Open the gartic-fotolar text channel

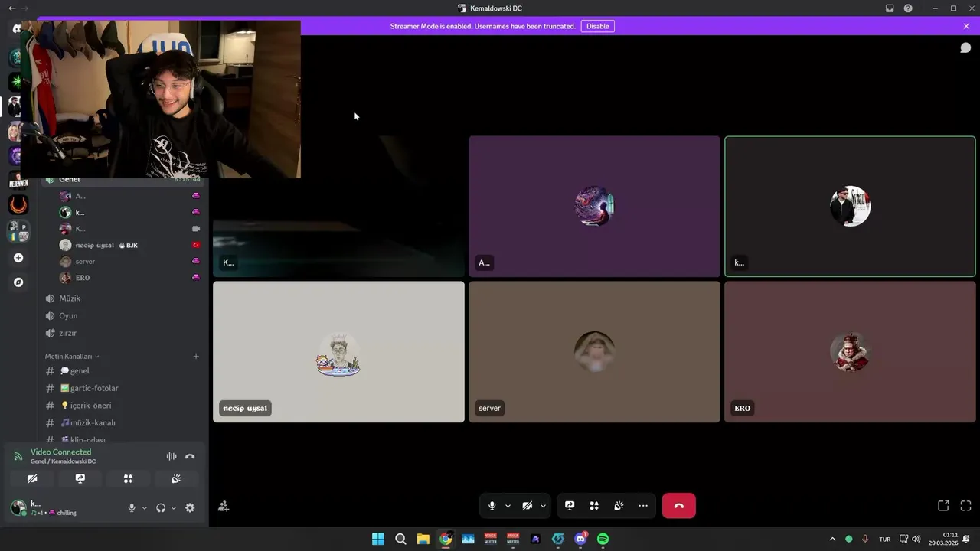click(x=122, y=388)
